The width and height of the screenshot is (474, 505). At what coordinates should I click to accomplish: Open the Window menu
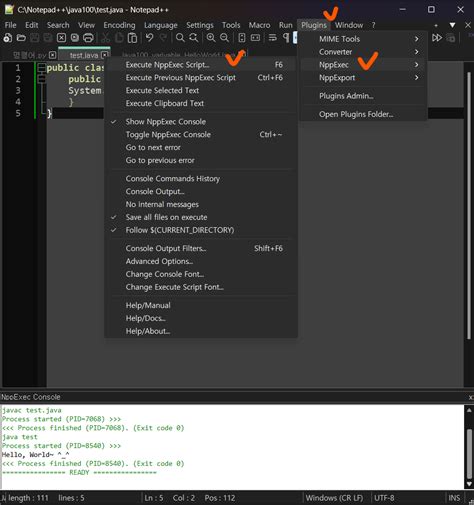[x=349, y=25]
